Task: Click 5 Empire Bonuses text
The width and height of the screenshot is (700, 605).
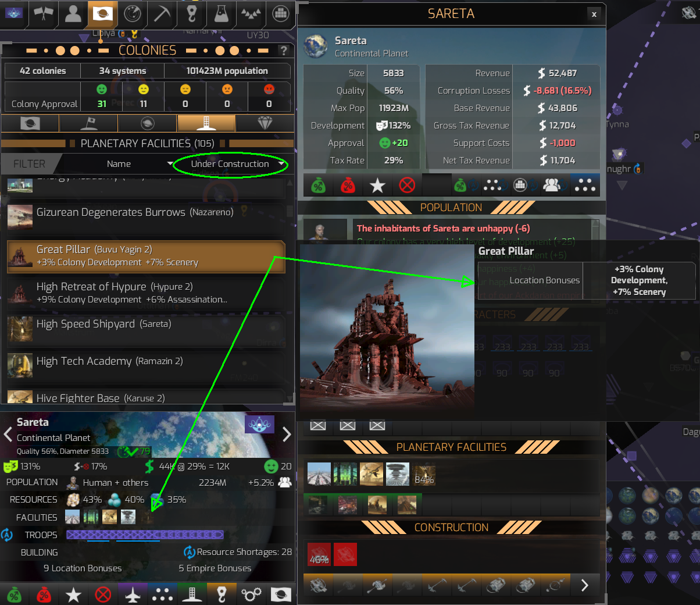Action: [x=215, y=568]
